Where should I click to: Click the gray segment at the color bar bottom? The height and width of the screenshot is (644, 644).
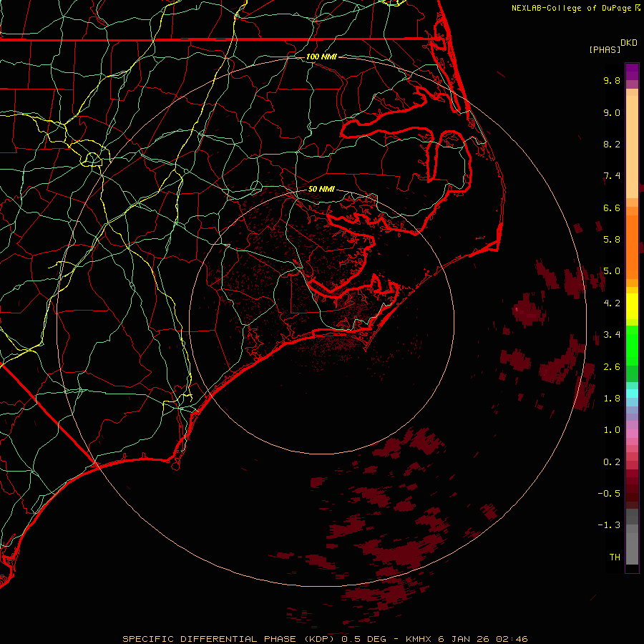(632, 545)
